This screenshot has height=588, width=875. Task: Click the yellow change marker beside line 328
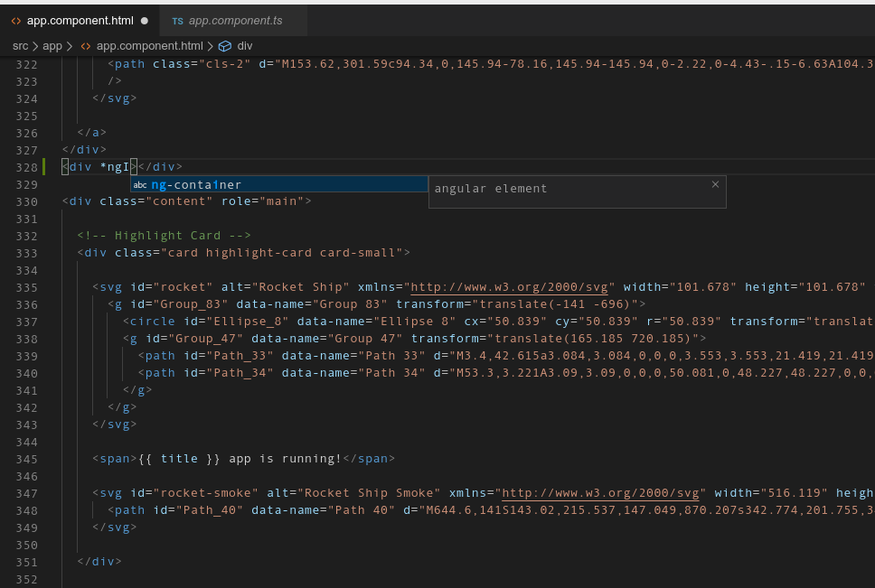[x=42, y=166]
